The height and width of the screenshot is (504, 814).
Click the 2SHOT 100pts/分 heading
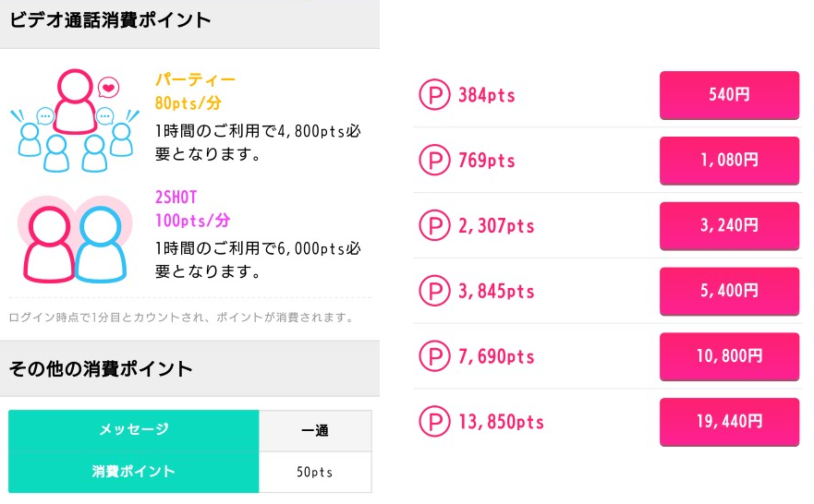click(192, 209)
